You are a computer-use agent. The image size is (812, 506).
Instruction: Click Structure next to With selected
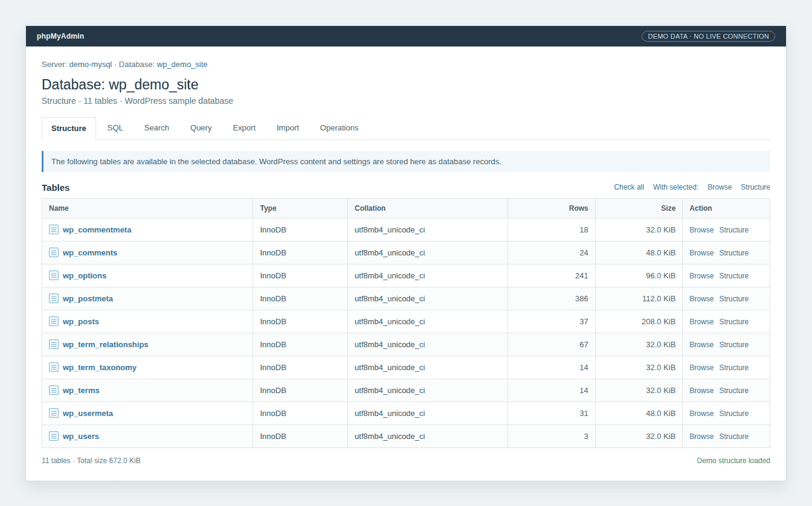[755, 187]
